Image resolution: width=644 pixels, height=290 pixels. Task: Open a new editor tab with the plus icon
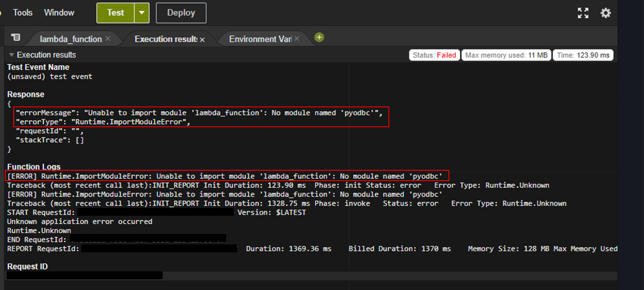[x=319, y=37]
